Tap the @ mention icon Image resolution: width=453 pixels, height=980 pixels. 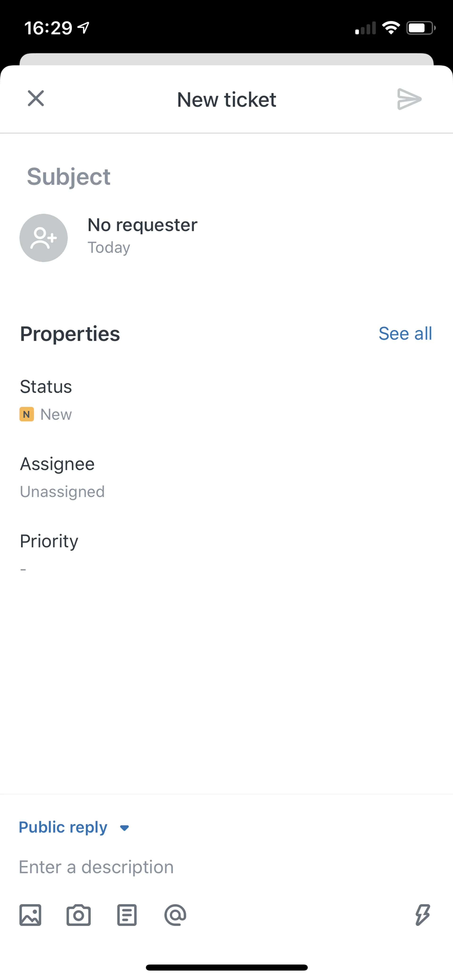click(176, 915)
